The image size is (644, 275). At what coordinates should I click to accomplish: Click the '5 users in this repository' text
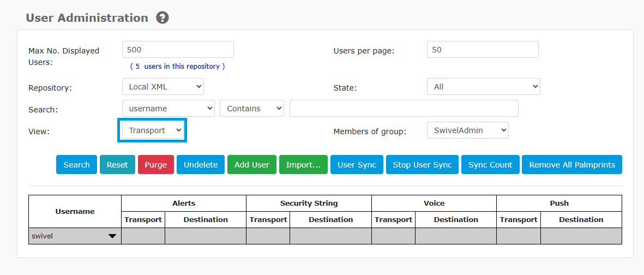coord(177,66)
